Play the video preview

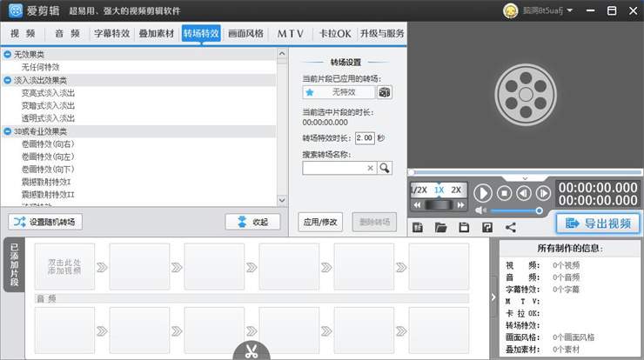pos(483,193)
